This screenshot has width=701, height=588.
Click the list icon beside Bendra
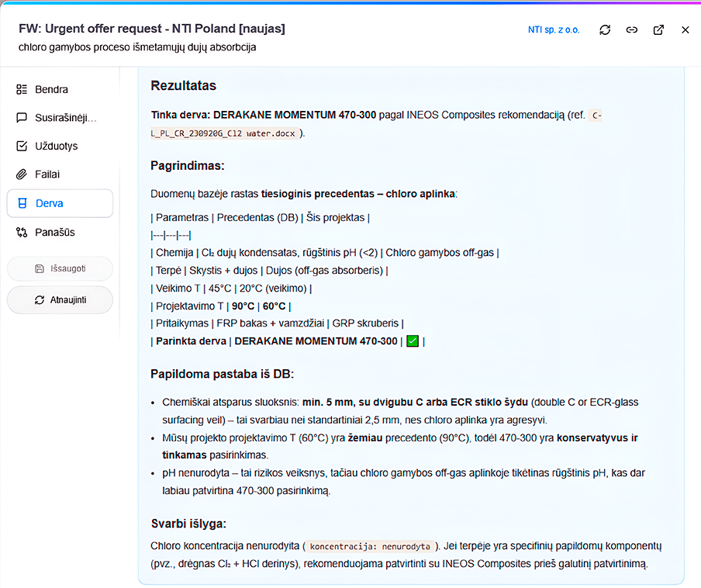click(22, 89)
